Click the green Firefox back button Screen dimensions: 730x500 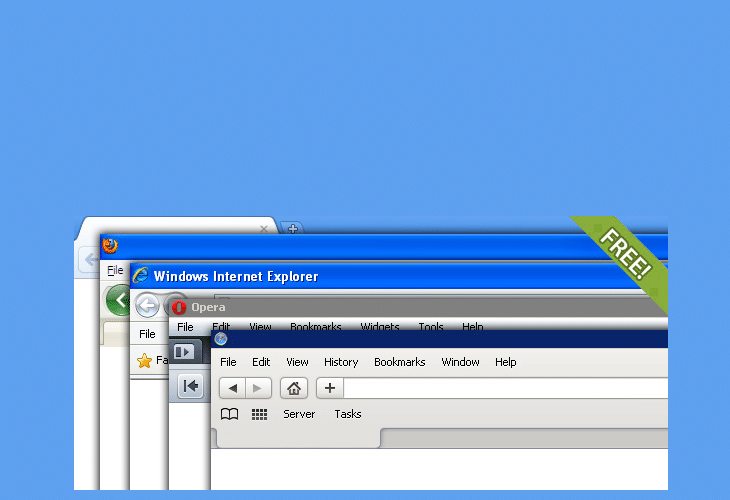[119, 299]
